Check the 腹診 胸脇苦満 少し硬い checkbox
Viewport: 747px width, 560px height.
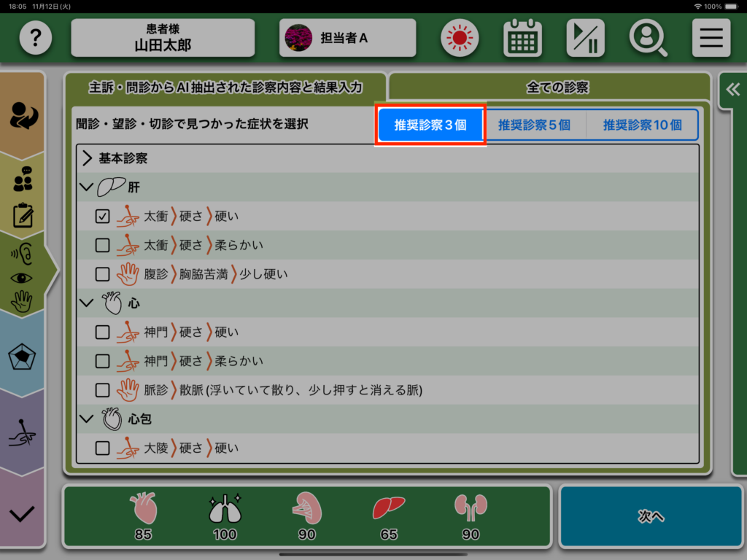coord(103,274)
